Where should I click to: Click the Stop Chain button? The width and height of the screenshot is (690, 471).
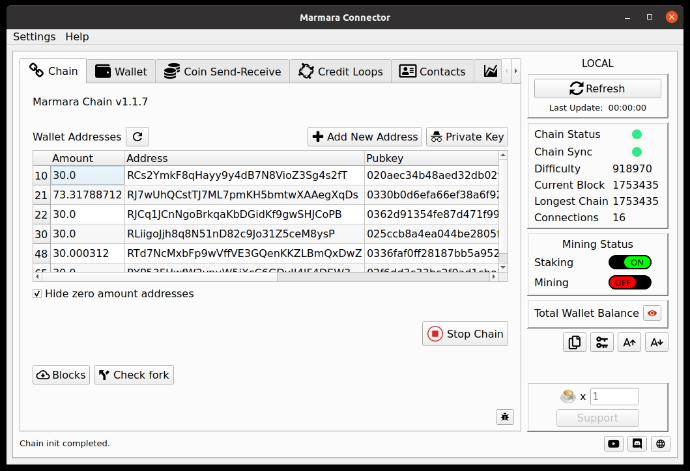pyautogui.click(x=464, y=334)
